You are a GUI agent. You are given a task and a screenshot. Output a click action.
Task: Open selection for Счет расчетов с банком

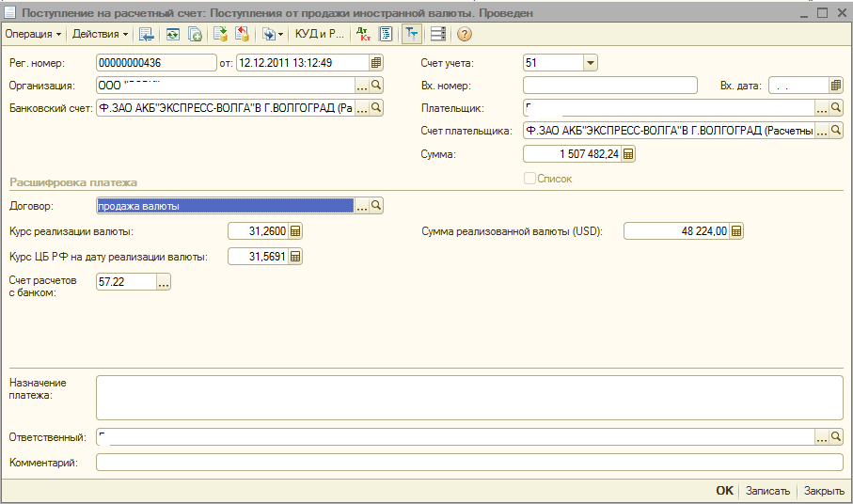coord(164,282)
